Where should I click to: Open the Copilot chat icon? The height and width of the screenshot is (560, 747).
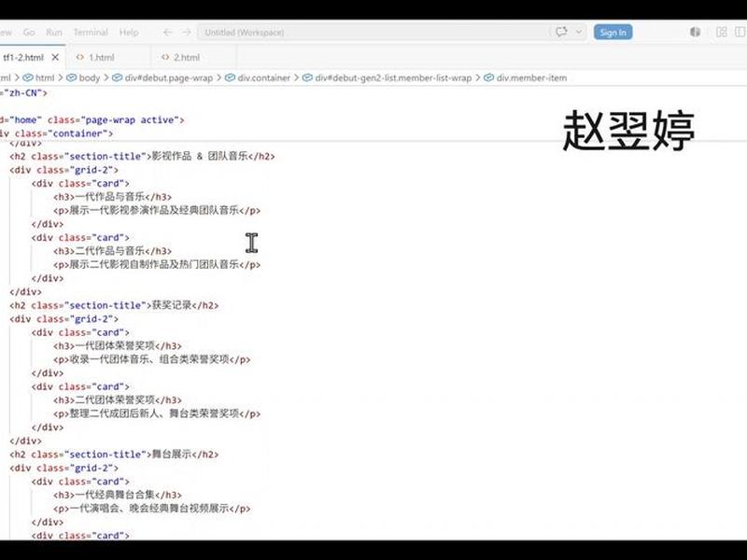561,32
